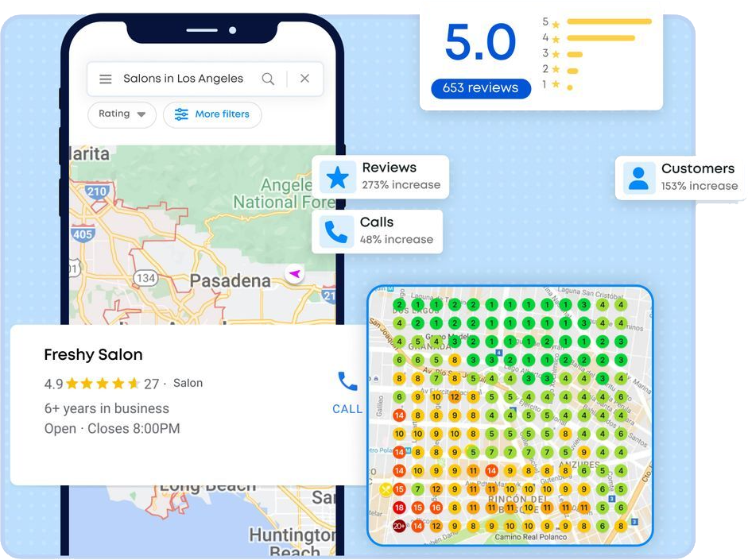
Task: Click the Huntington Beach map label
Action: coord(293,543)
